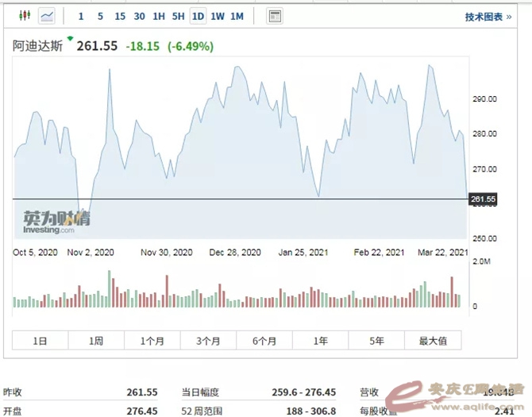Click the 290.00 price axis label
532x417 pixels.
pyautogui.click(x=484, y=99)
